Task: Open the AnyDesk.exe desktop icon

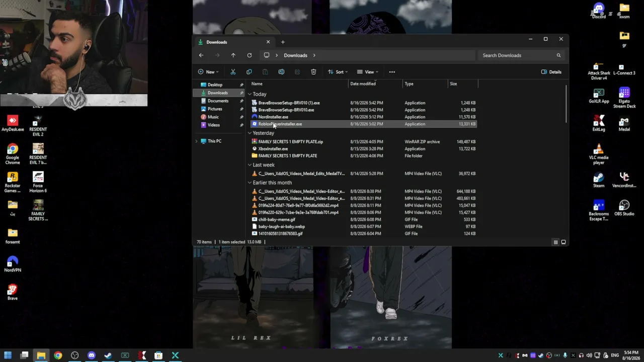Action: click(x=13, y=124)
